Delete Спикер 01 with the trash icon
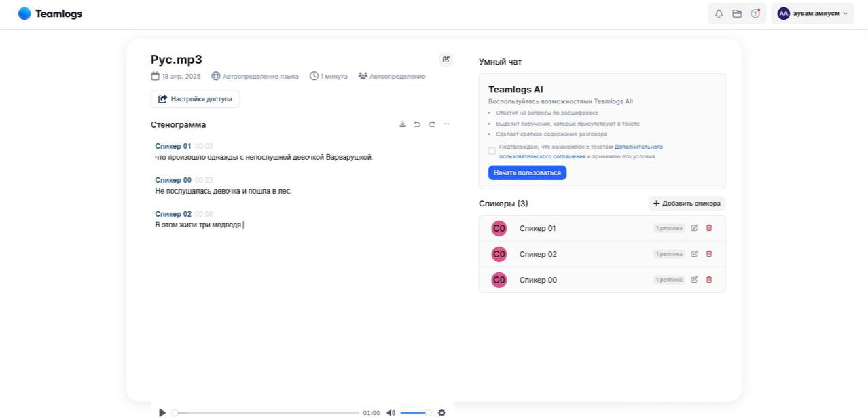This screenshot has height=419, width=868. coord(709,228)
